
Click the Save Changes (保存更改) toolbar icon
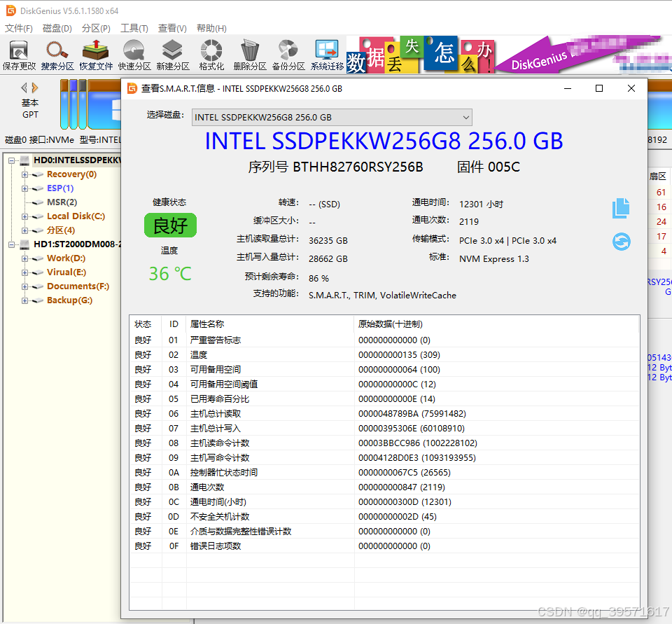[19, 55]
